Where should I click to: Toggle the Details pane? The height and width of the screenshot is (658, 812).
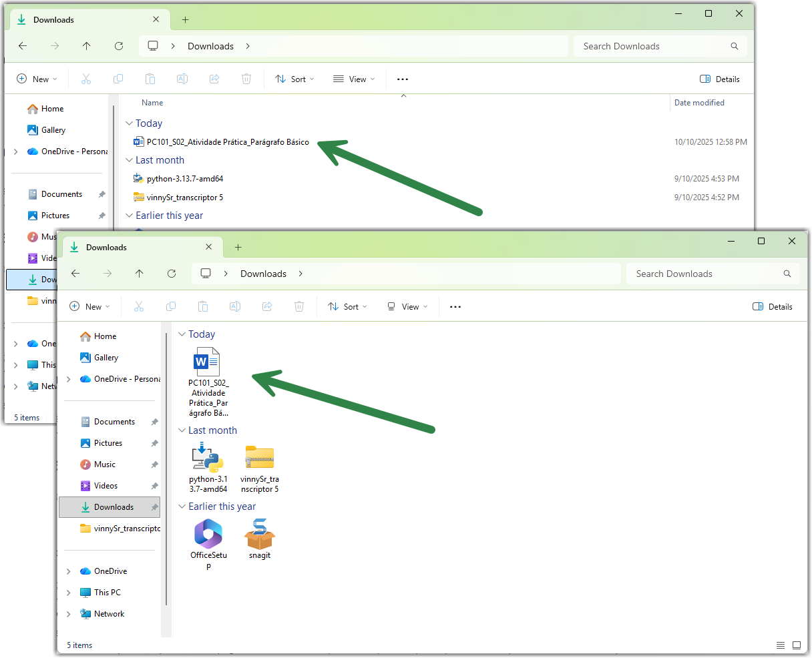point(772,306)
